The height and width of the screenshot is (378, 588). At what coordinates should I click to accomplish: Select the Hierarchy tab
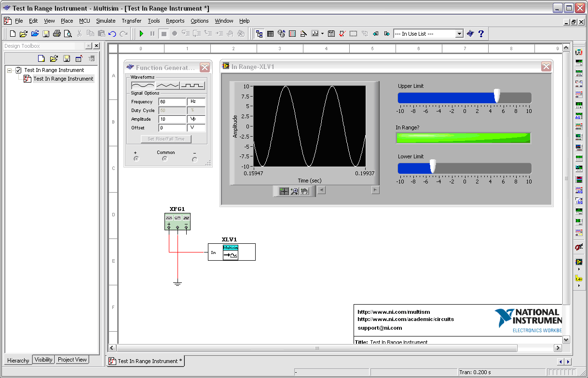(18, 360)
